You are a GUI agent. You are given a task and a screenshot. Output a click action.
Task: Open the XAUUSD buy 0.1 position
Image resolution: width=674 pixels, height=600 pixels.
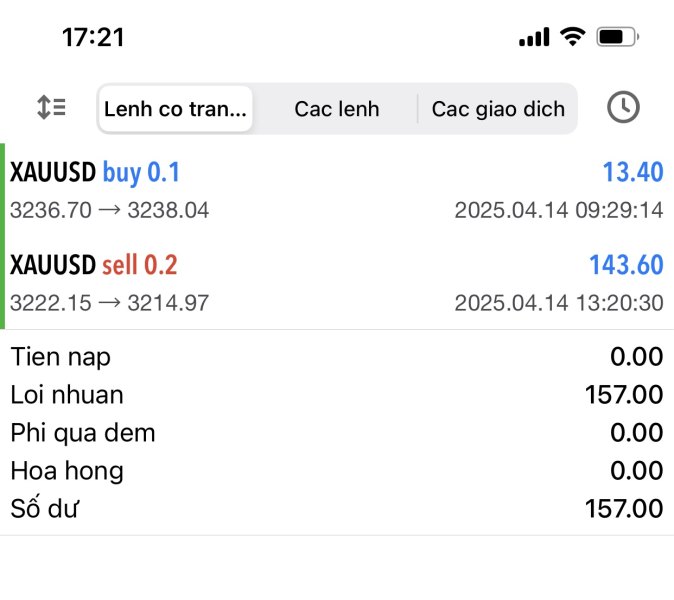95,173
